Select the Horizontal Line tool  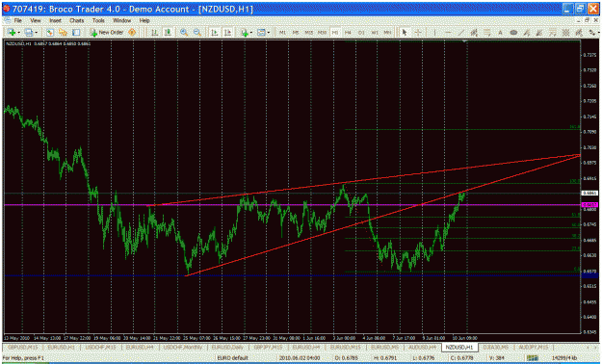tap(448, 33)
